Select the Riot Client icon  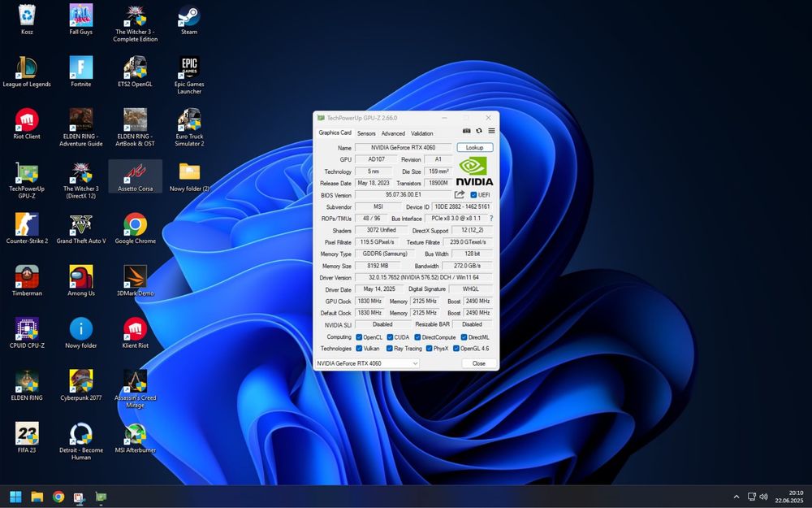[27, 124]
